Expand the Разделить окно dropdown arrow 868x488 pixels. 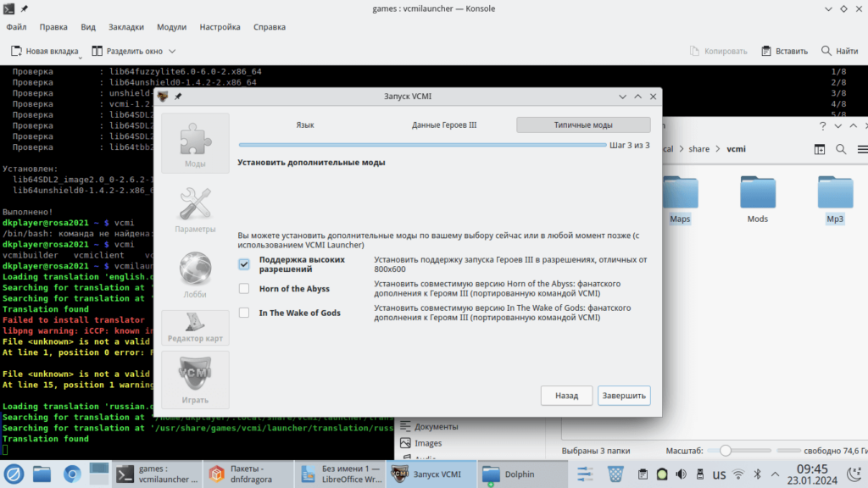tap(172, 52)
